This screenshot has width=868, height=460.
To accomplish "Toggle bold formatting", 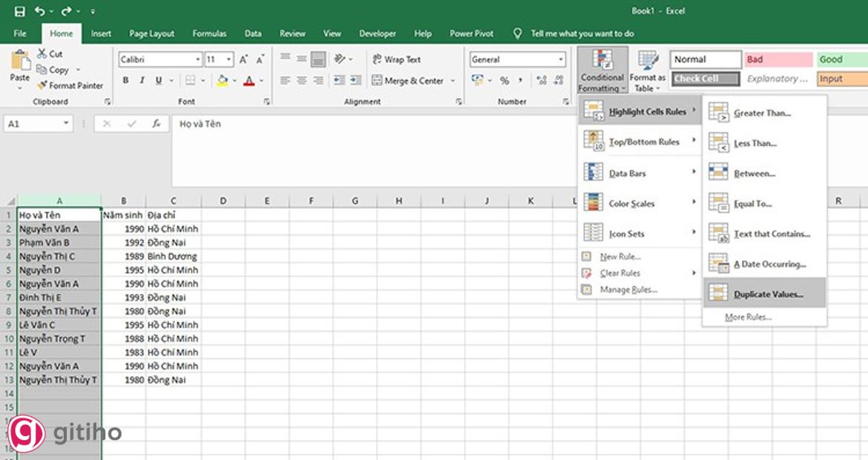I will (x=125, y=80).
